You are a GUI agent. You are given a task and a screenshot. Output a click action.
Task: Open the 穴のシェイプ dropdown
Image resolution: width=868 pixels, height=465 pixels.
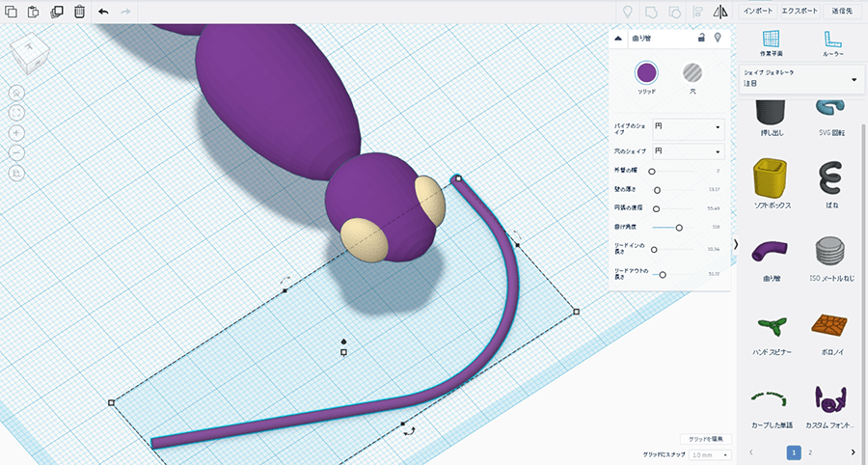tap(688, 151)
